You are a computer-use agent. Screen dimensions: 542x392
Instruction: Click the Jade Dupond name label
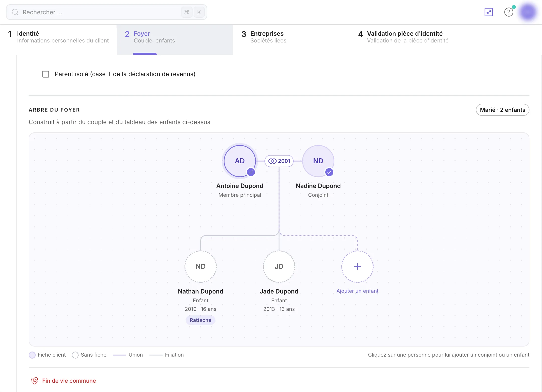click(279, 291)
